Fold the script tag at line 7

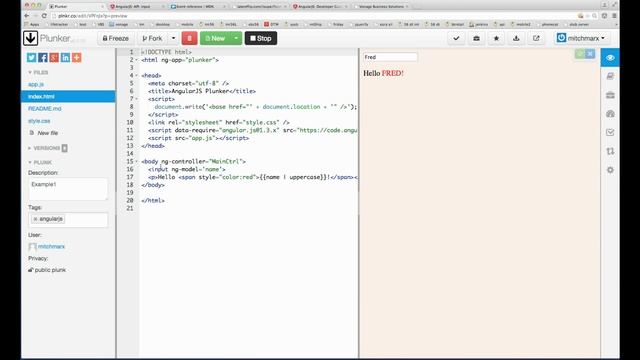click(137, 99)
